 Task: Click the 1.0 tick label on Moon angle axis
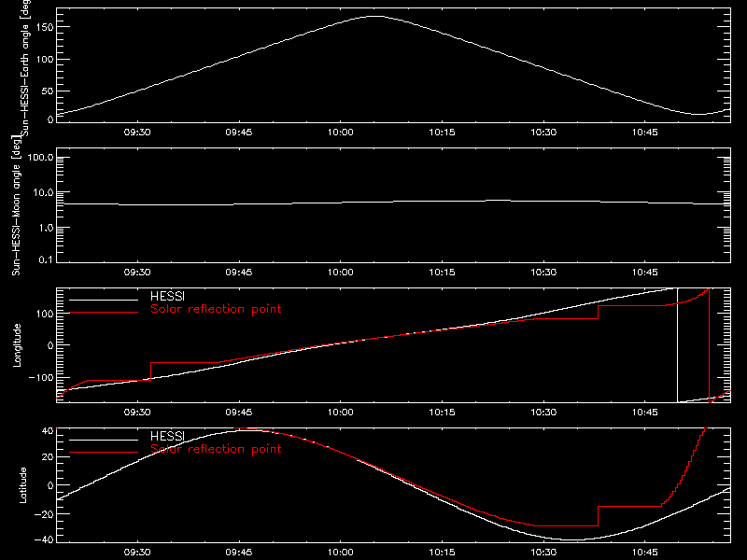(x=46, y=228)
